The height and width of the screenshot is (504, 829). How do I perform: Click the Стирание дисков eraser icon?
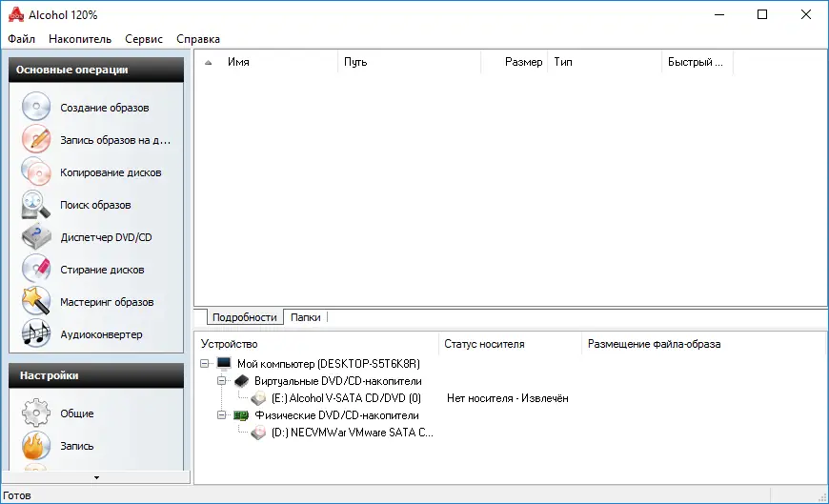[36, 270]
